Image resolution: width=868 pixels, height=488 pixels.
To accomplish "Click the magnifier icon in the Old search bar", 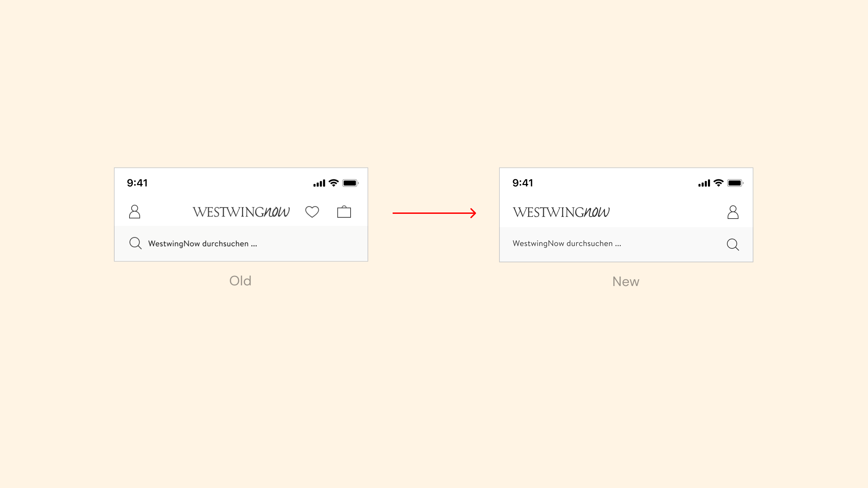I will [135, 243].
